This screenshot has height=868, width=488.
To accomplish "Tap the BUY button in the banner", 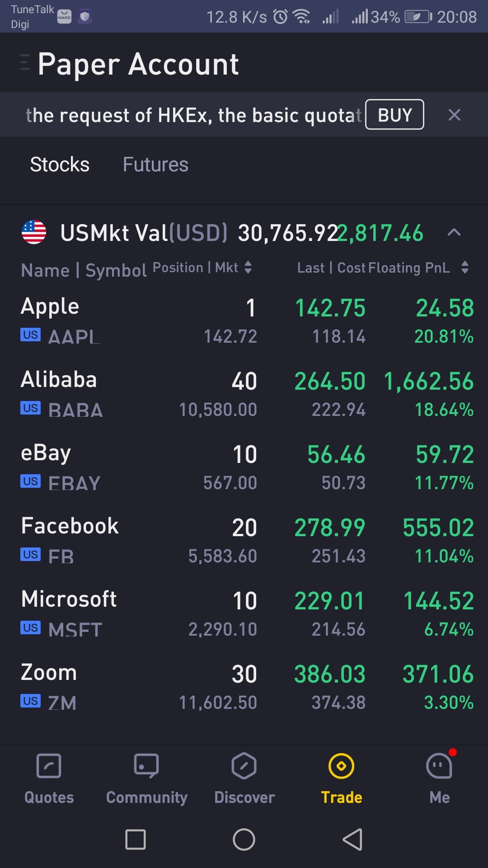I will [394, 114].
